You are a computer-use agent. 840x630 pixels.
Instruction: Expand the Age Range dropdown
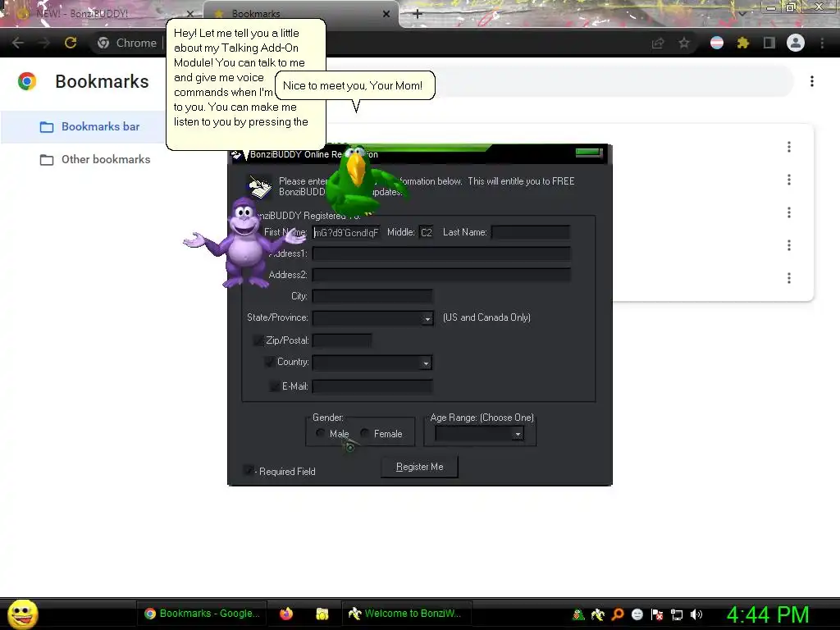(x=518, y=434)
